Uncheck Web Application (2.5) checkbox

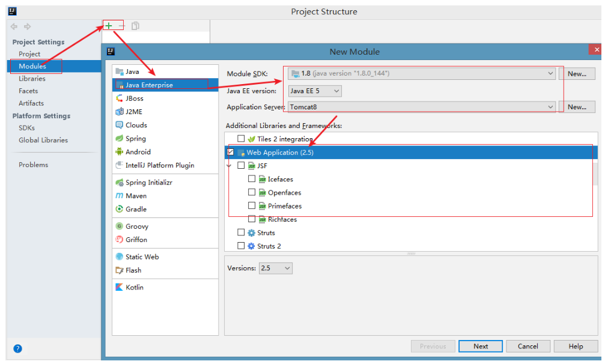click(231, 152)
